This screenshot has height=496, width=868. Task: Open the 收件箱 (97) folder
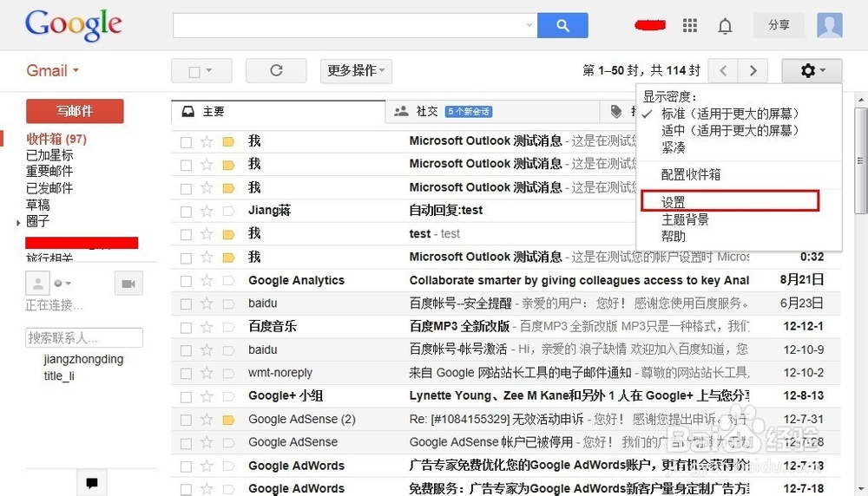pyautogui.click(x=56, y=139)
